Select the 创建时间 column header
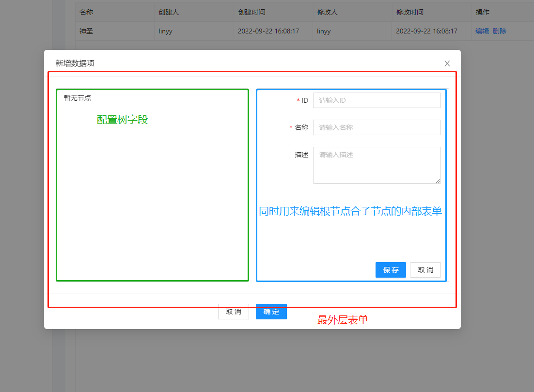The image size is (534, 392). 251,12
